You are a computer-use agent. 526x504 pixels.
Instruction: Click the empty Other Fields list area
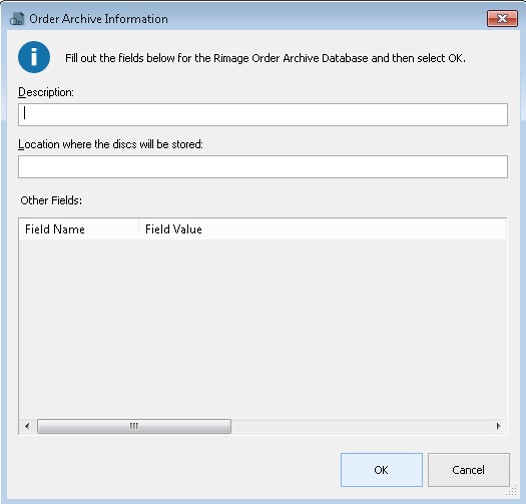263,329
